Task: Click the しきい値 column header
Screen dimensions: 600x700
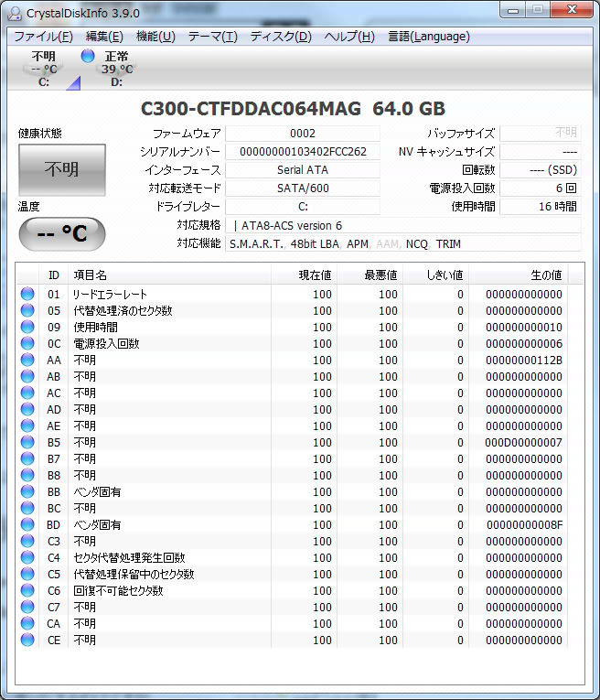Action: pyautogui.click(x=436, y=275)
